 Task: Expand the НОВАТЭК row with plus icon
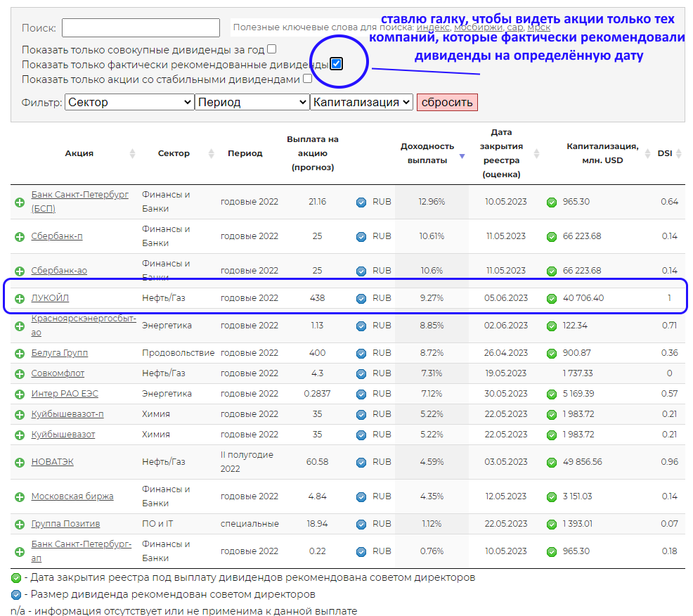(x=20, y=463)
